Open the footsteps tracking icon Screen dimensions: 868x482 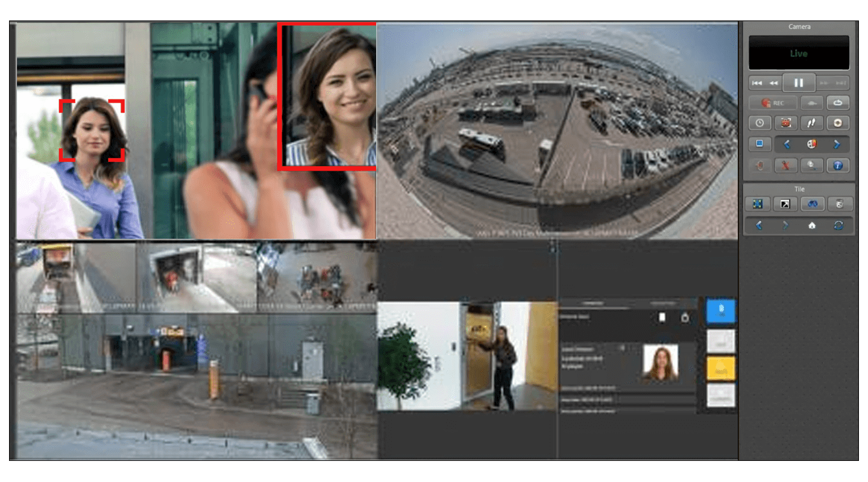pyautogui.click(x=812, y=123)
